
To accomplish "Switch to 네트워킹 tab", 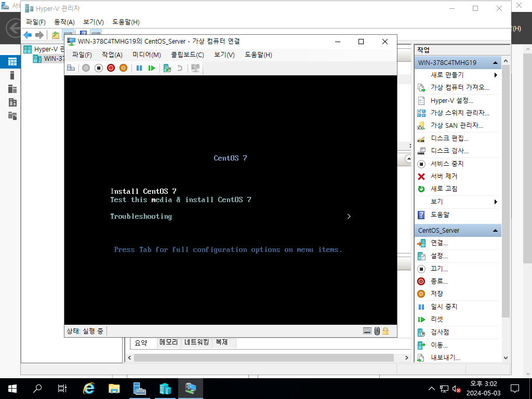I will [196, 342].
